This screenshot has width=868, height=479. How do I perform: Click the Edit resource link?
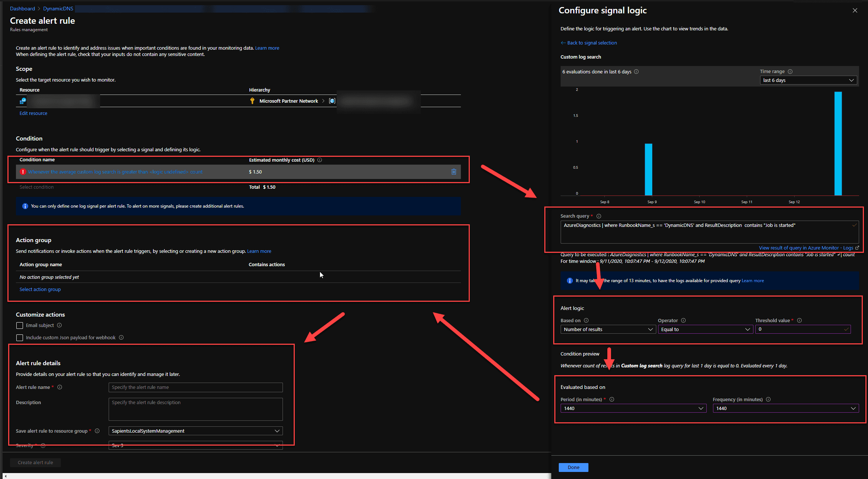pos(33,113)
